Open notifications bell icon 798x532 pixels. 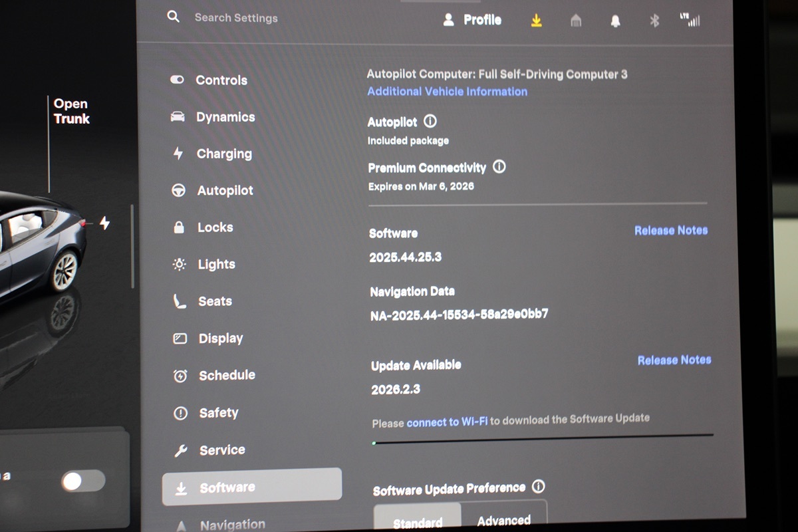[x=615, y=21]
